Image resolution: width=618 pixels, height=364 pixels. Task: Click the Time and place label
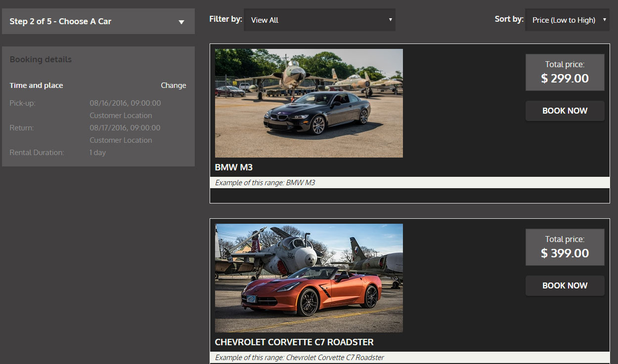tap(36, 85)
